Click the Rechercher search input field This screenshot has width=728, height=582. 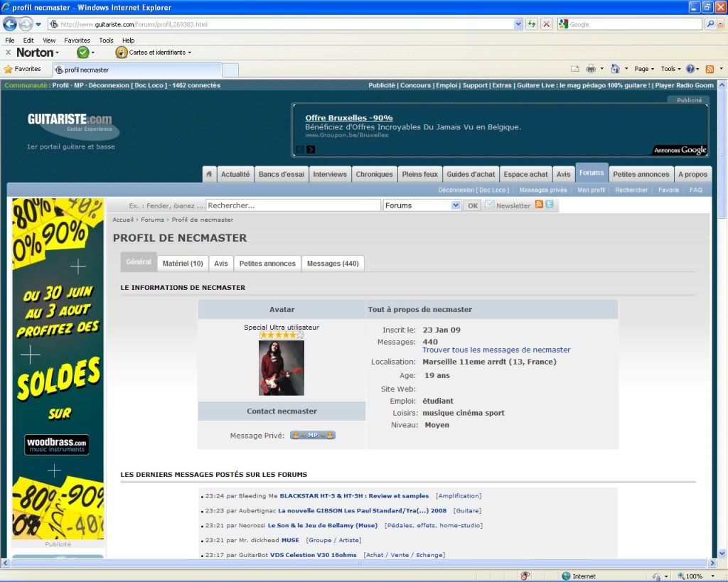tap(293, 205)
